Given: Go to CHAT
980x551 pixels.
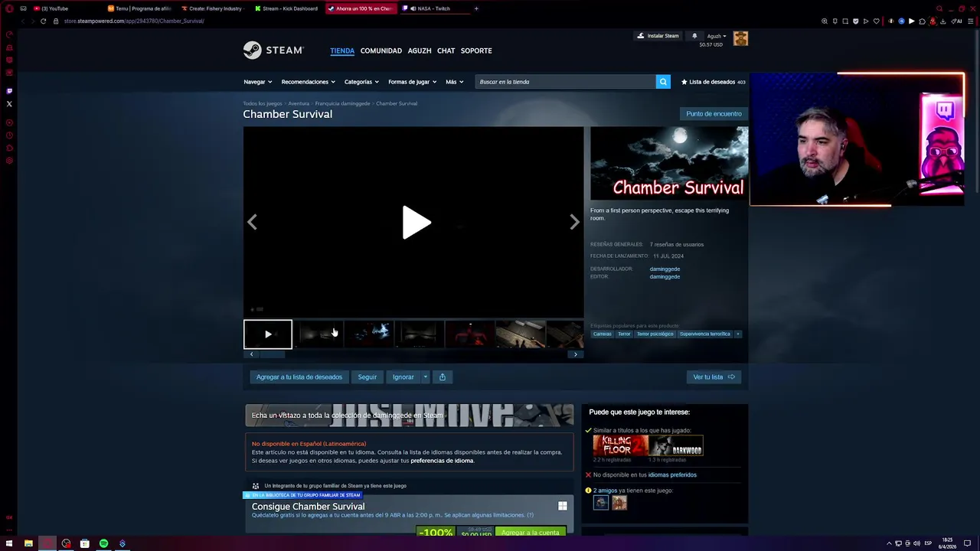Looking at the screenshot, I should tap(446, 51).
